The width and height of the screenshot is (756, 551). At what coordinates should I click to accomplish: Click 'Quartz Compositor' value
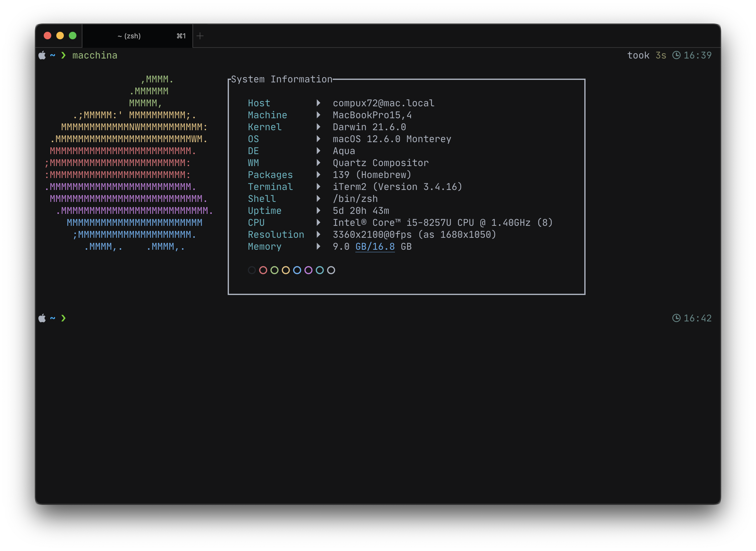click(381, 163)
